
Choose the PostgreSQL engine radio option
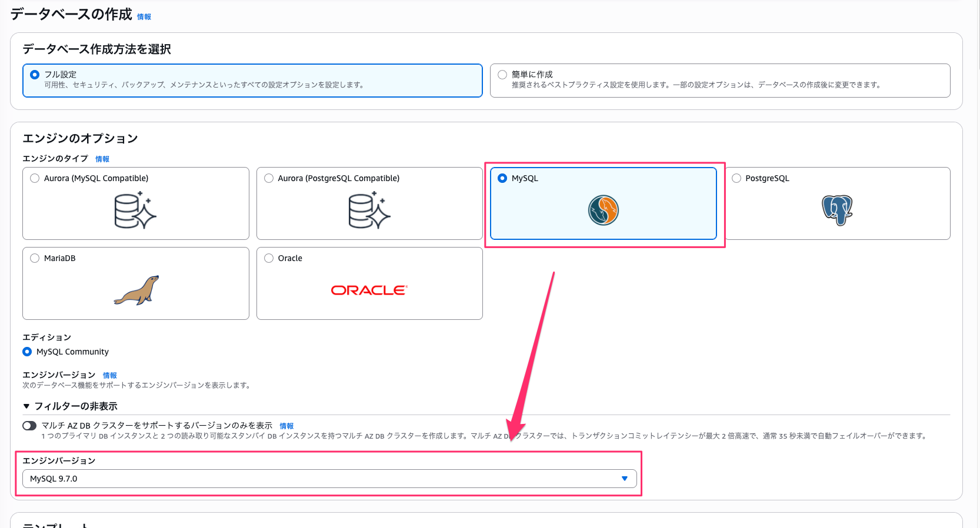point(736,178)
